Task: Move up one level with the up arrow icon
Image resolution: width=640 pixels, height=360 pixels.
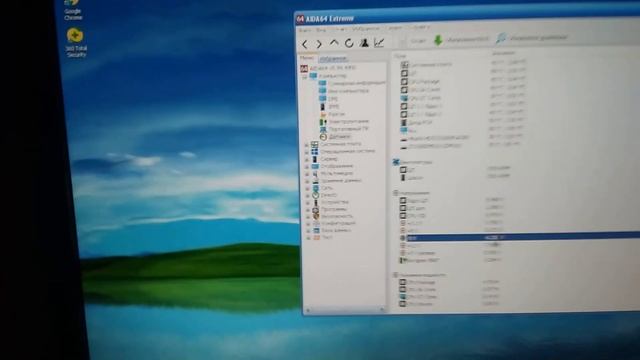Action: coord(334,42)
